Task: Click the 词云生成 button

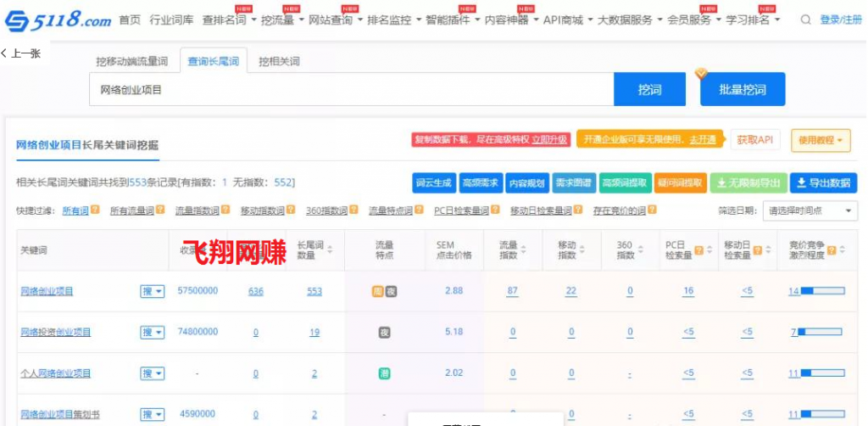Action: (434, 182)
